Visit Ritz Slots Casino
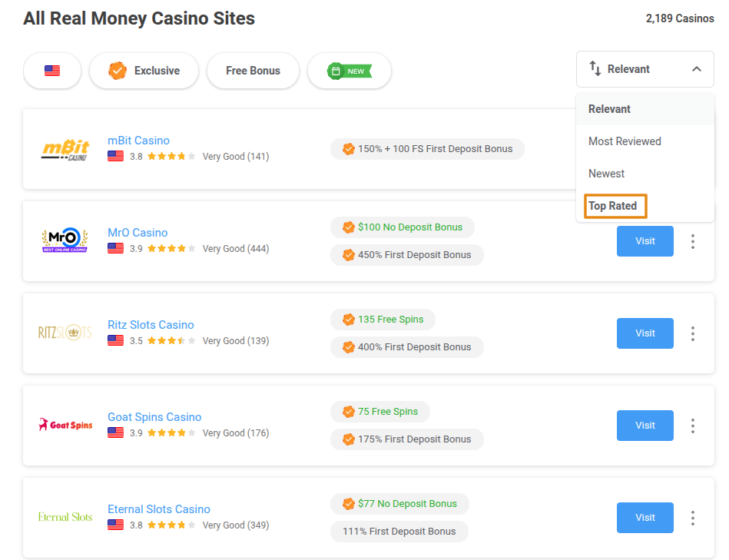The height and width of the screenshot is (560, 729). (645, 333)
